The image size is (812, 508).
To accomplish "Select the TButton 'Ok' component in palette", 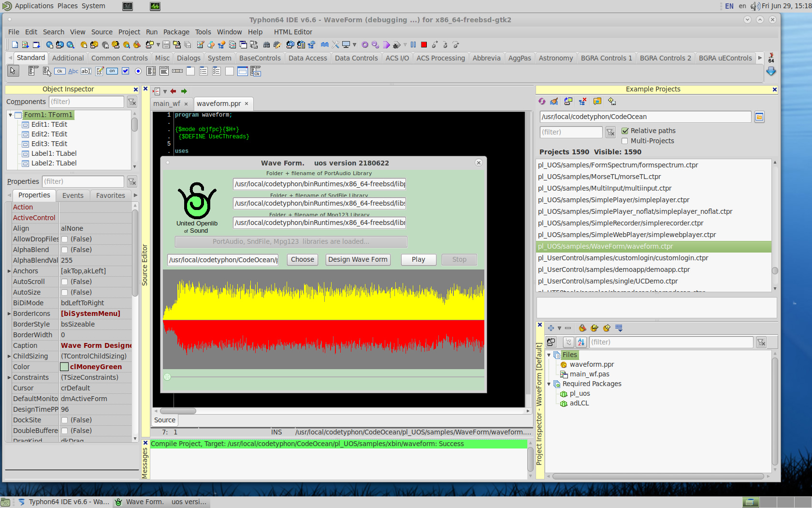I will [x=59, y=71].
